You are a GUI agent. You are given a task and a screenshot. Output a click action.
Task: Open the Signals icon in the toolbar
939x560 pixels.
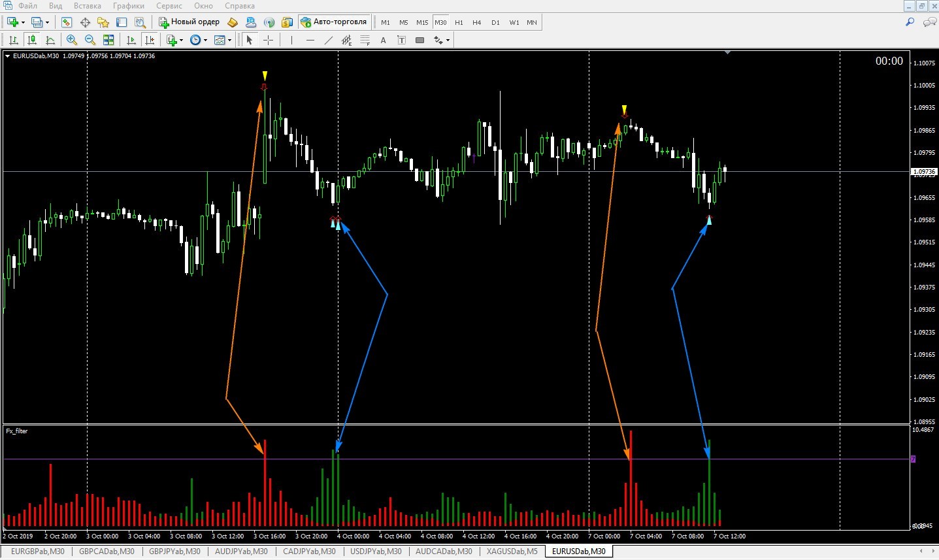click(269, 22)
